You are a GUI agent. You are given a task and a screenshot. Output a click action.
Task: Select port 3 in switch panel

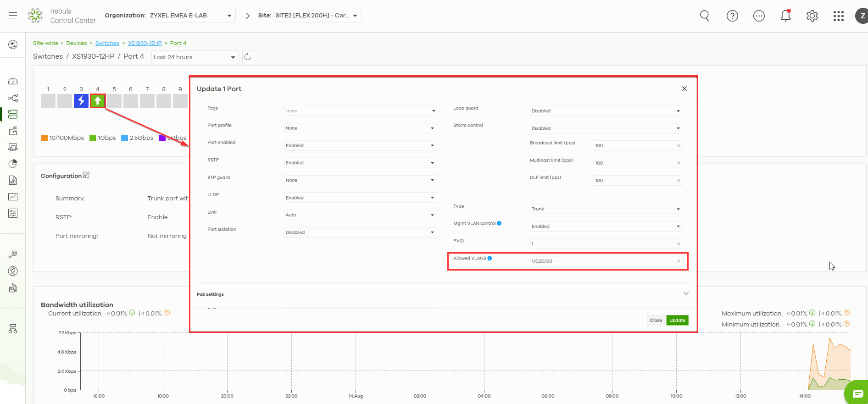pos(81,101)
